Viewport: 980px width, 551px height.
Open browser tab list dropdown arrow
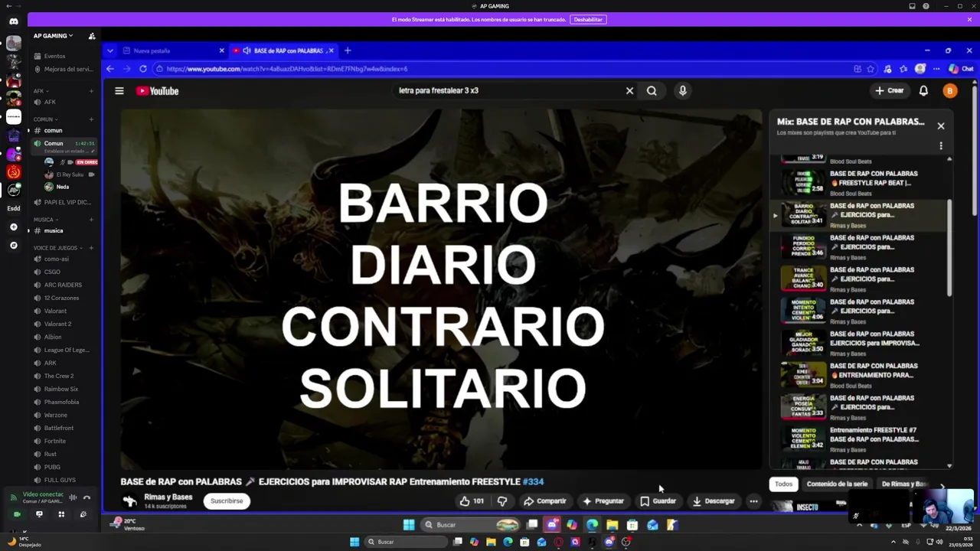[x=110, y=51]
